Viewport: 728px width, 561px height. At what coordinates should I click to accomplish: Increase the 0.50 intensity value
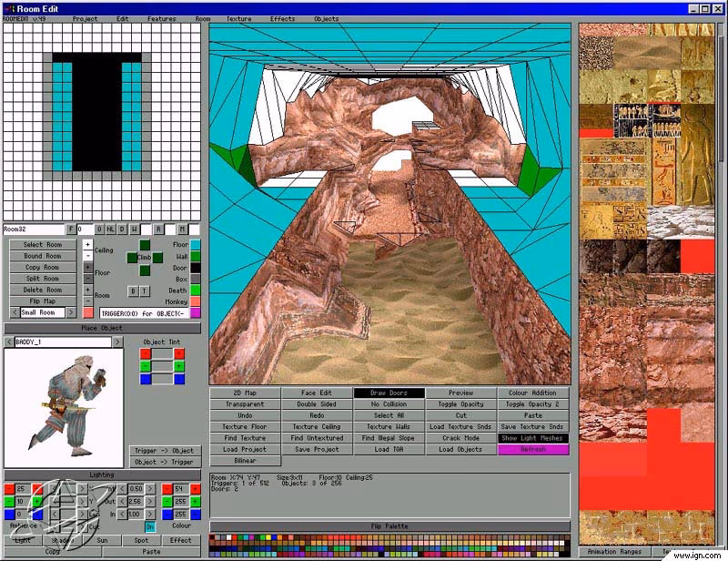150,488
